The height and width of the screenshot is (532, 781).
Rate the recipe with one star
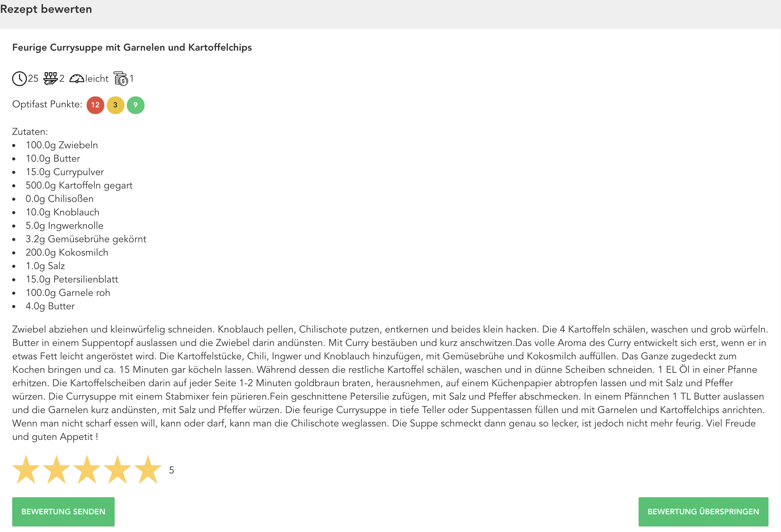(26, 470)
